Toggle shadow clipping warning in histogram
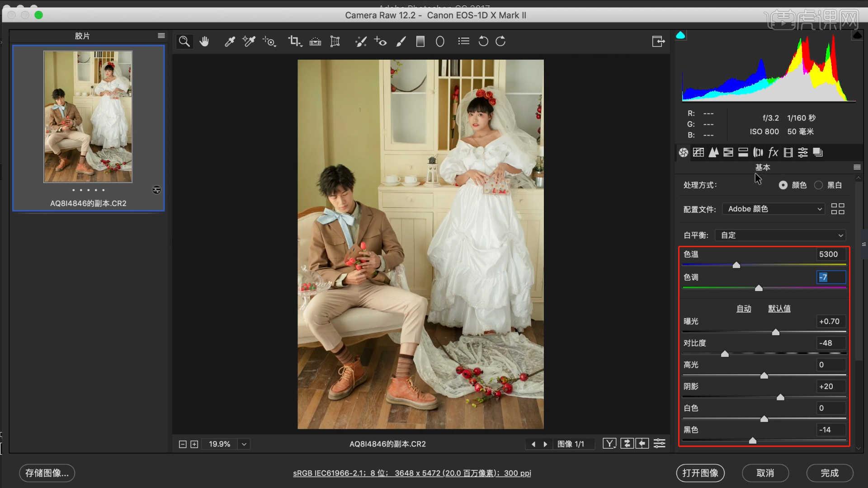 pos(680,35)
